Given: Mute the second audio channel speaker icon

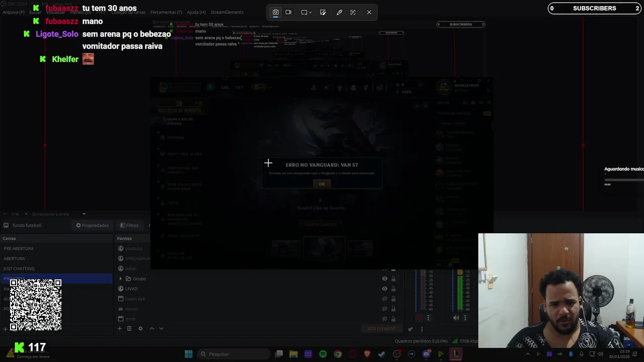Looking at the screenshot, I should pos(456,318).
